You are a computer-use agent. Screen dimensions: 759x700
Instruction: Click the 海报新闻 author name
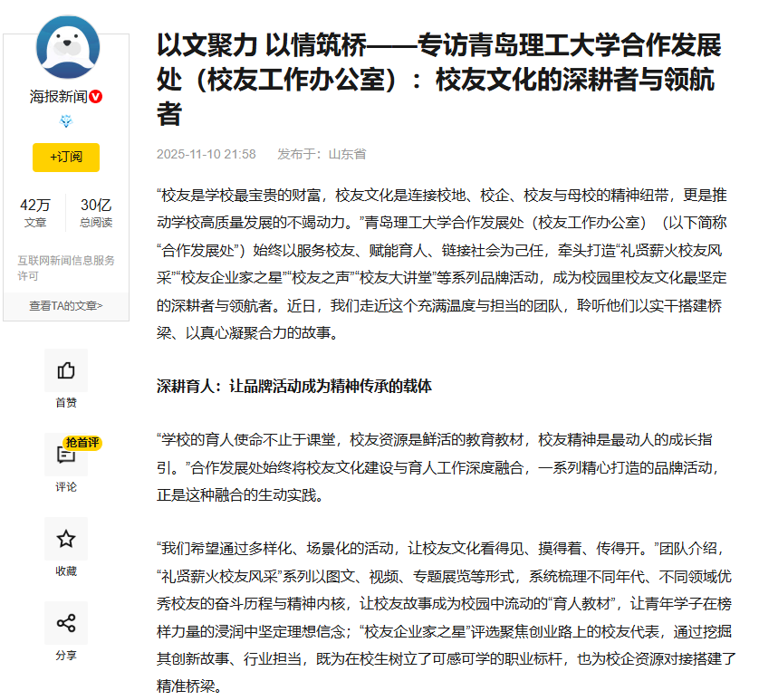click(58, 97)
